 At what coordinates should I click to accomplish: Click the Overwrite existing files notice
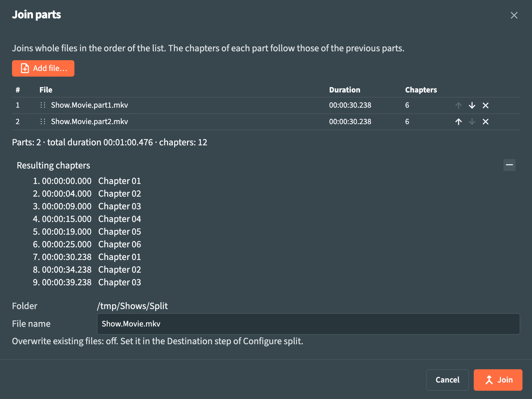[158, 341]
